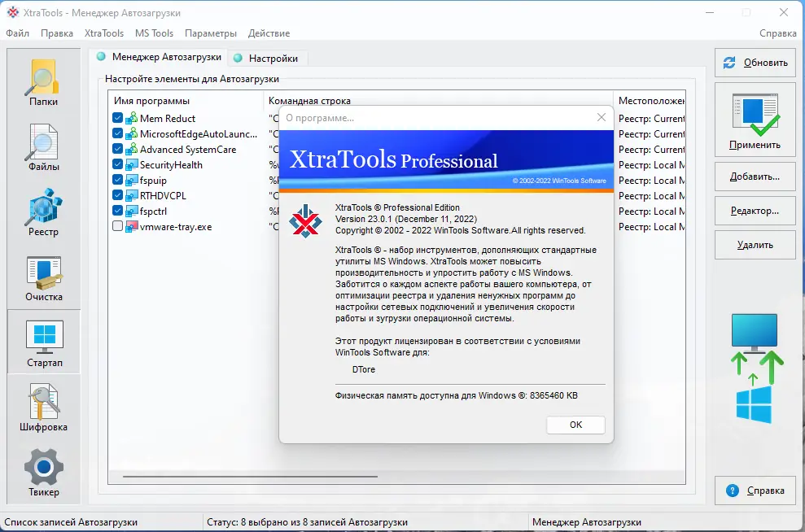Click the RTHDVCPL entry icon

(131, 195)
